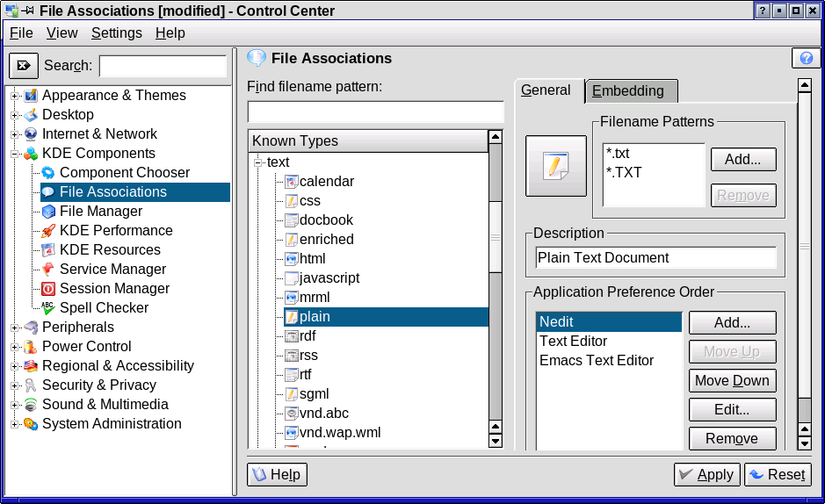Select the Component Chooser icon
825x504 pixels.
[48, 173]
